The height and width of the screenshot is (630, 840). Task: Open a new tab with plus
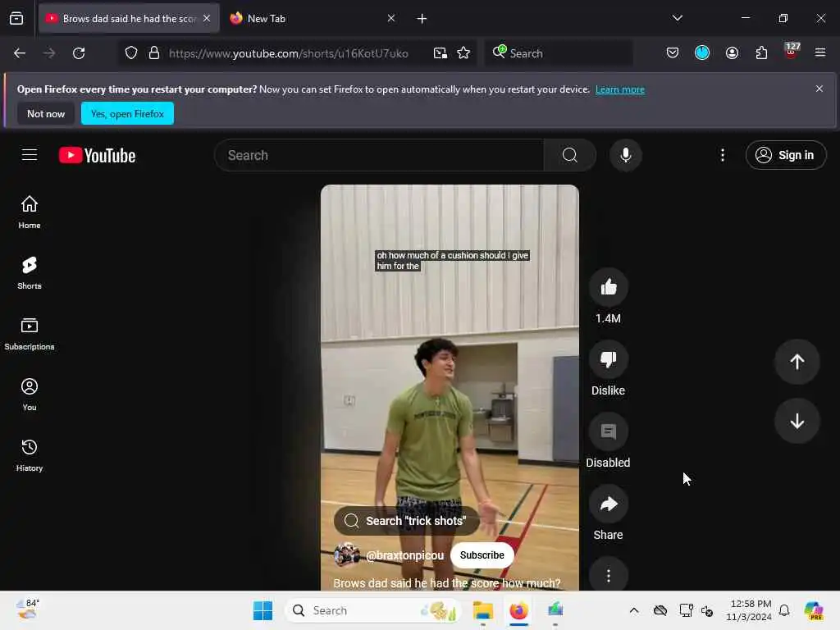[422, 19]
